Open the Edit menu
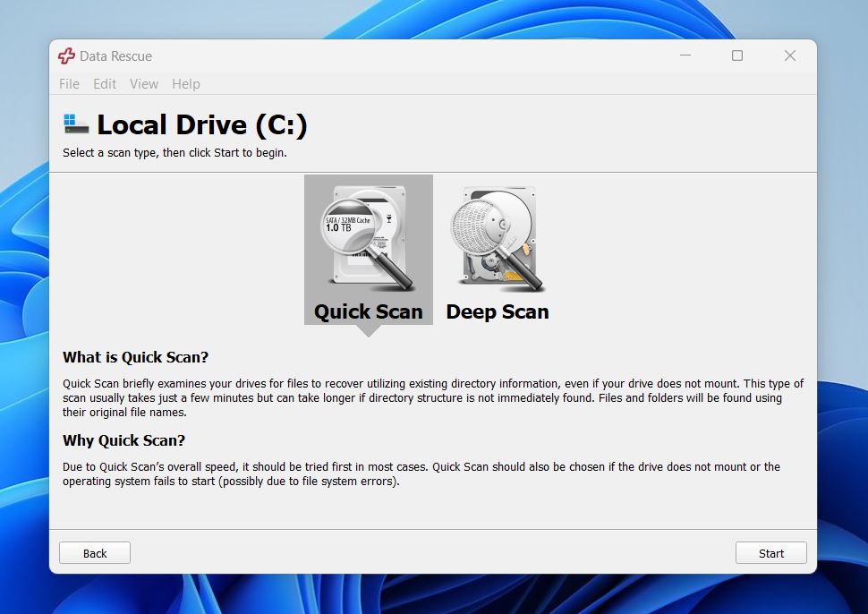 pos(105,84)
